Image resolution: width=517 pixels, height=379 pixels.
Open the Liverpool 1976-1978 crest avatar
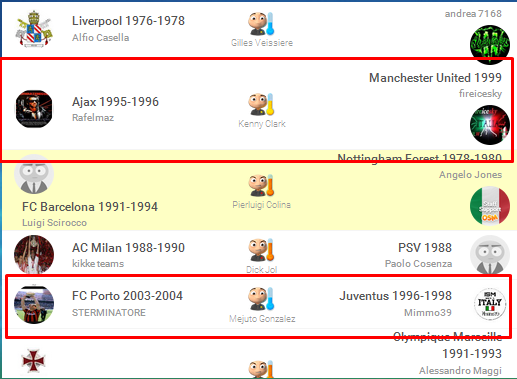(34, 29)
